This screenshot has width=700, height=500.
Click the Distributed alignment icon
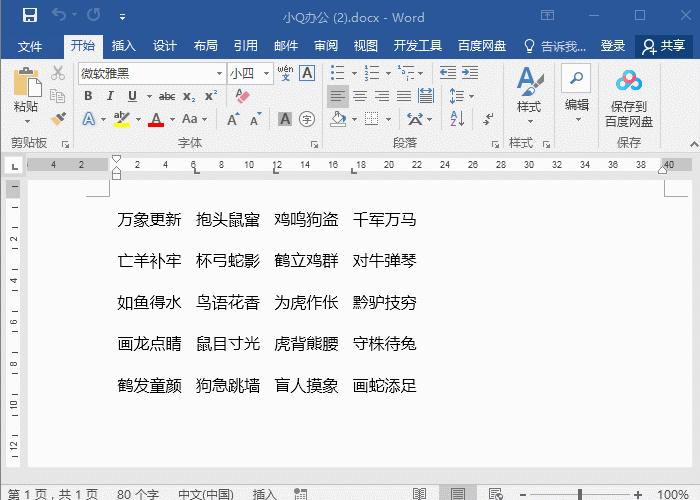[426, 96]
